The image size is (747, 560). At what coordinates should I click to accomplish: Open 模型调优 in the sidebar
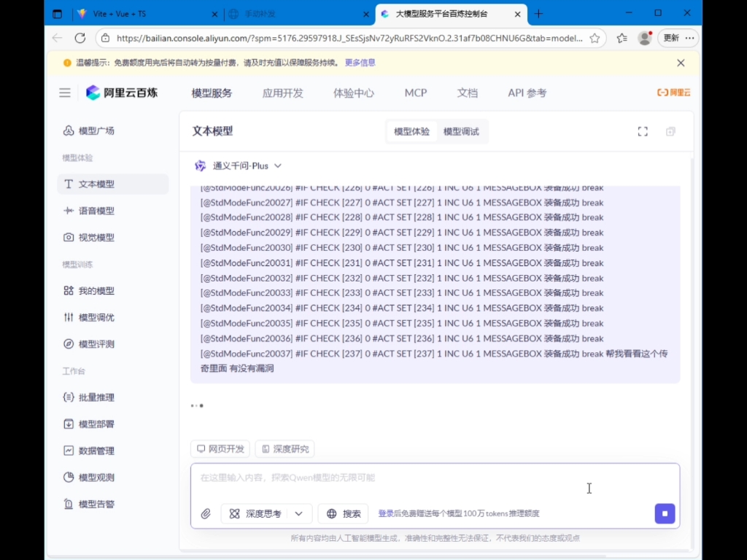(89, 317)
